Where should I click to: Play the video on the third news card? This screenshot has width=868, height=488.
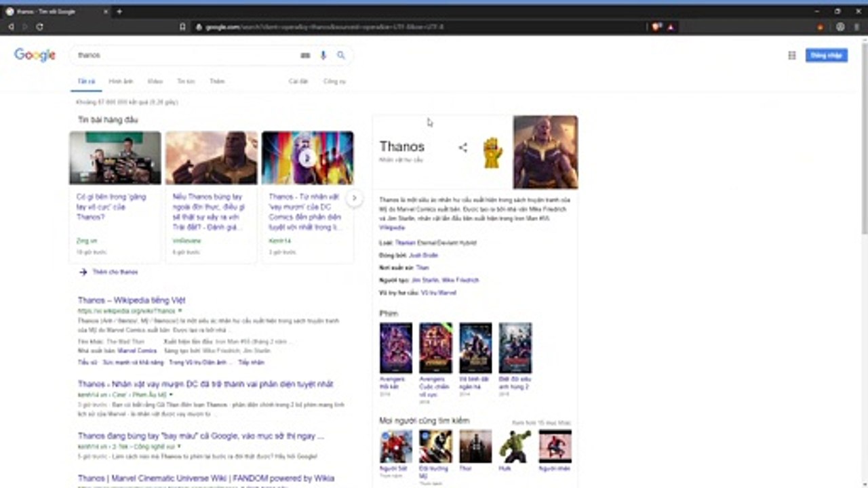coord(307,158)
